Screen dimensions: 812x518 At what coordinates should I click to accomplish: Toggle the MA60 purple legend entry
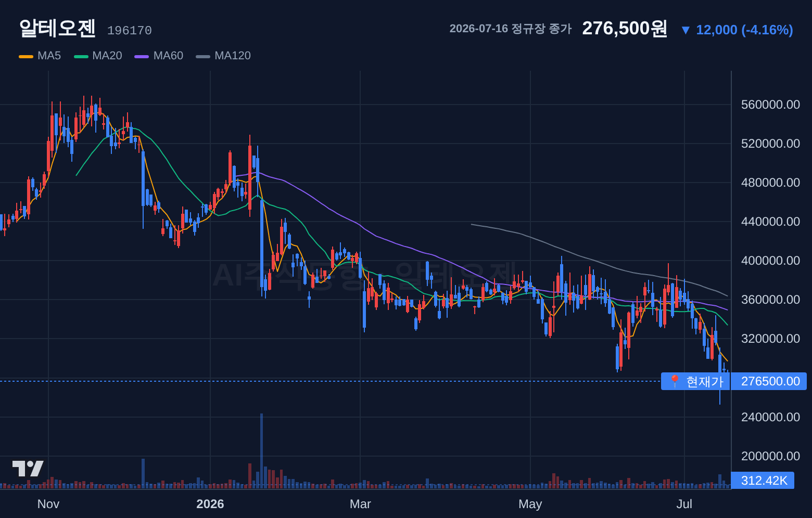[x=159, y=56]
